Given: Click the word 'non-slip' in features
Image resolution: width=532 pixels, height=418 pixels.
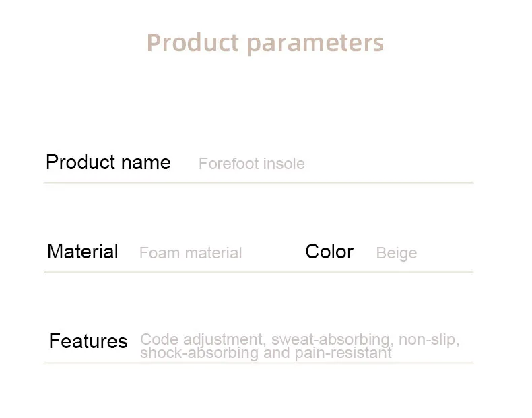Looking at the screenshot, I should pos(429,340).
